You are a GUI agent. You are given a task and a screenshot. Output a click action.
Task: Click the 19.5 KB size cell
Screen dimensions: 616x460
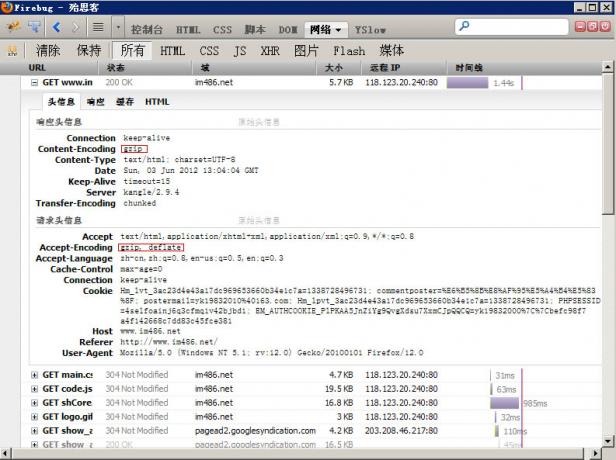pyautogui.click(x=339, y=389)
